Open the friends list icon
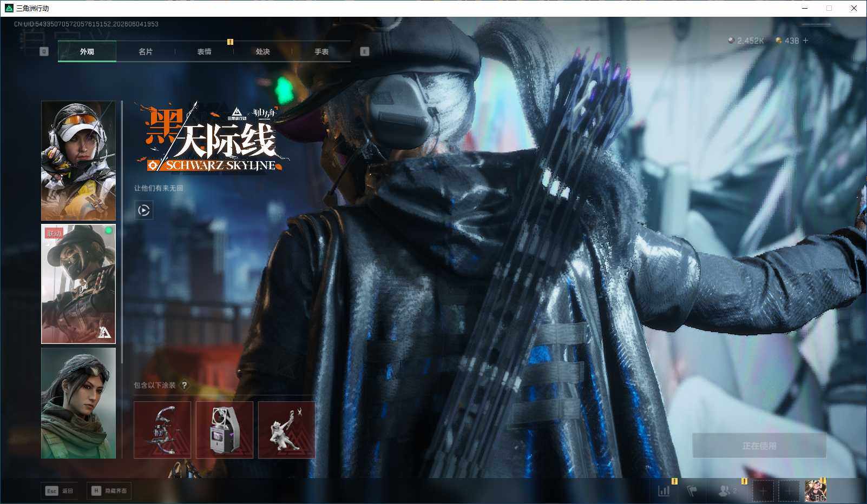 point(727,491)
